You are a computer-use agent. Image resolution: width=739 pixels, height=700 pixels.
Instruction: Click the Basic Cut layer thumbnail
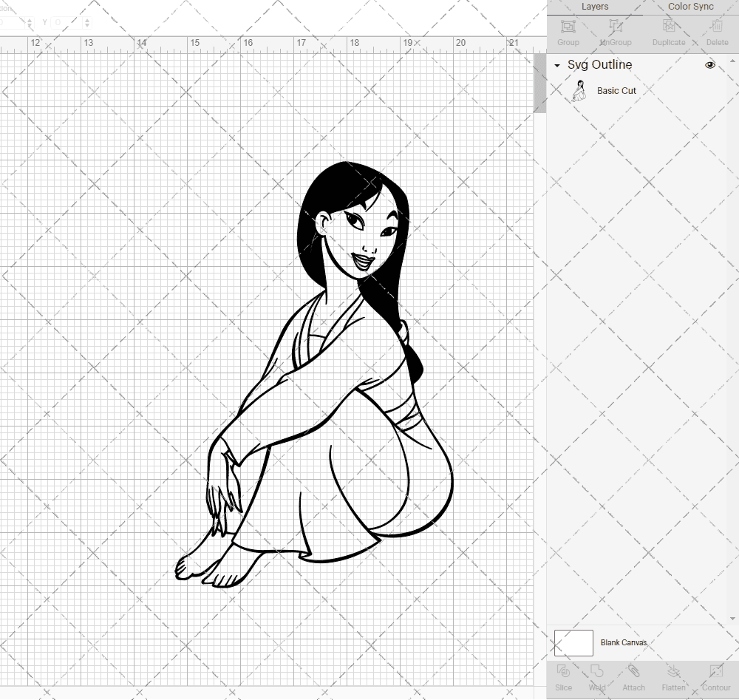579,89
